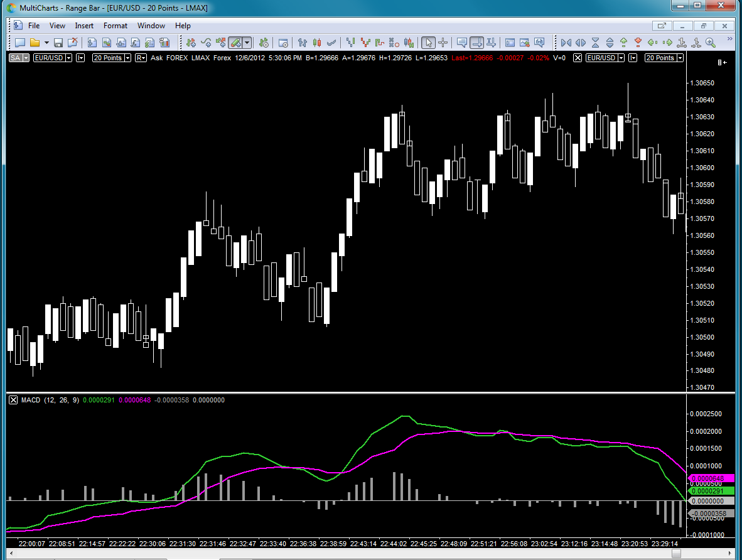Viewport: 742px width, 560px height.
Task: Click the horizontal scrollbar thumb
Action: (676, 553)
